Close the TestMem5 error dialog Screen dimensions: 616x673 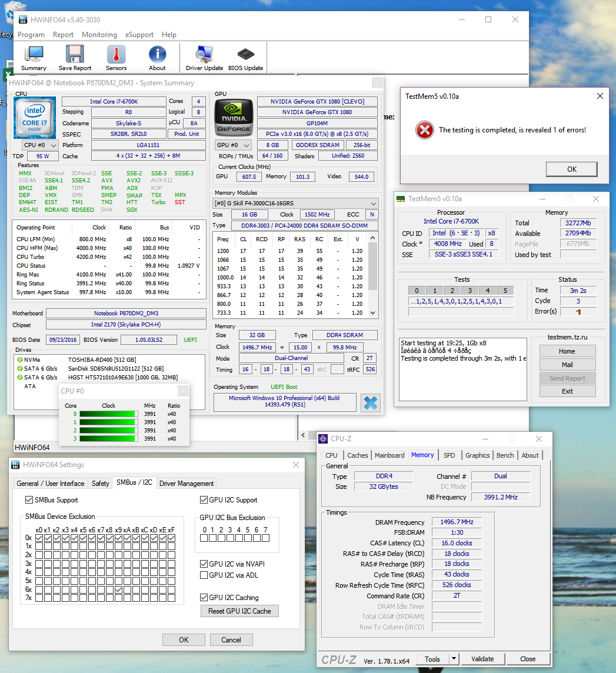(x=600, y=96)
